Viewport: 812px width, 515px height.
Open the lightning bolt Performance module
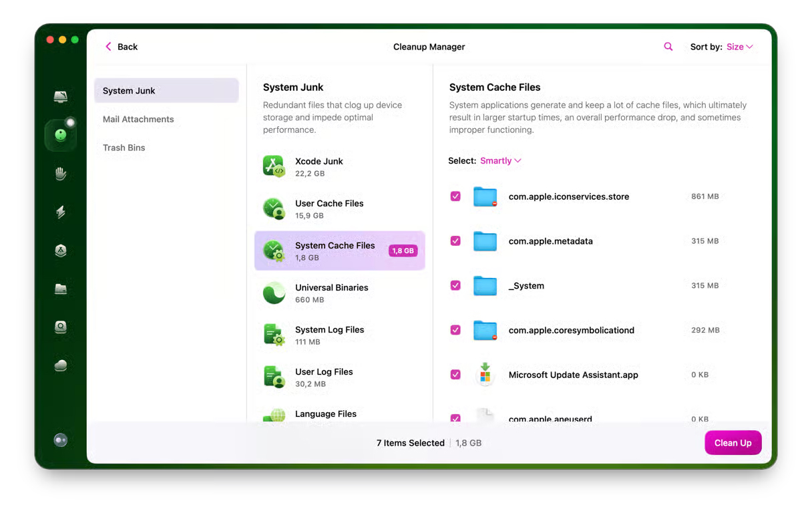[x=61, y=212]
